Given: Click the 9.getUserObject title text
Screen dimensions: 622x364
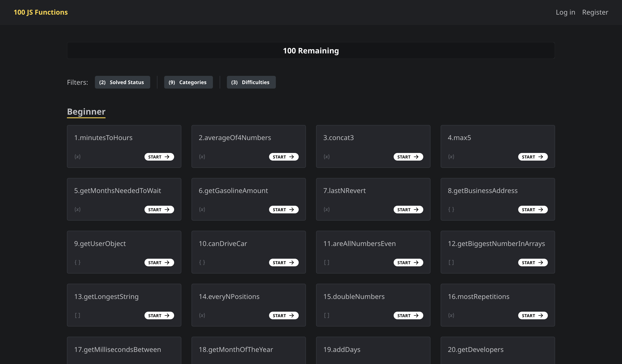Looking at the screenshot, I should pyautogui.click(x=100, y=244).
